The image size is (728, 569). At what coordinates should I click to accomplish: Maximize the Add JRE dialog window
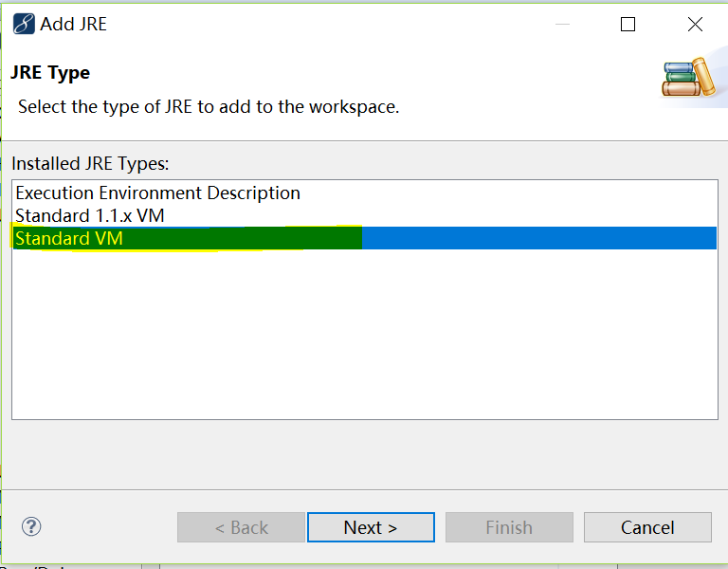click(x=628, y=24)
